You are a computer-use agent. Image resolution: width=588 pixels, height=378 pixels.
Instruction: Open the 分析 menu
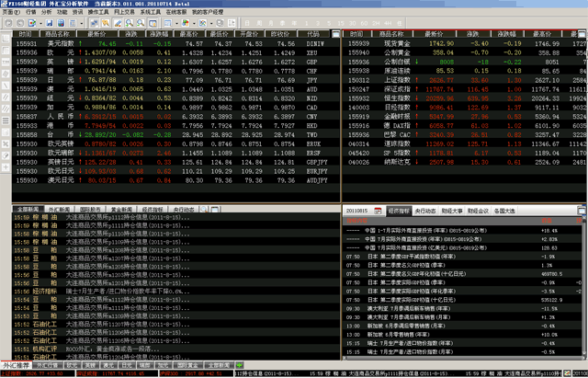(47, 12)
